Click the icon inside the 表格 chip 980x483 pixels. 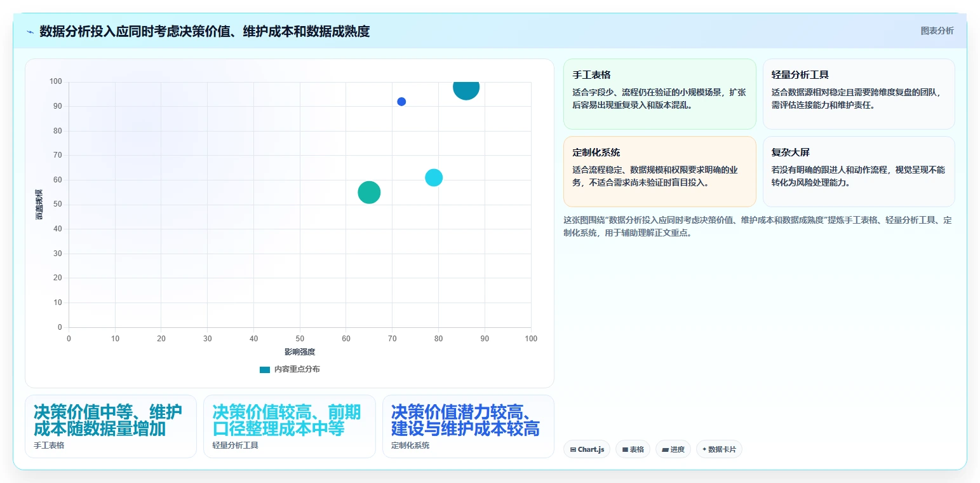pos(625,450)
